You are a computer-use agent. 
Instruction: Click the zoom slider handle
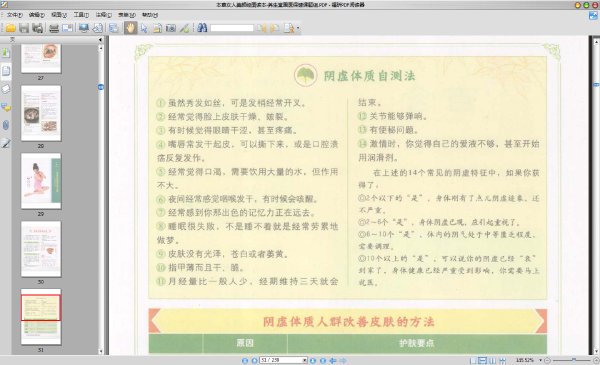coord(574,360)
